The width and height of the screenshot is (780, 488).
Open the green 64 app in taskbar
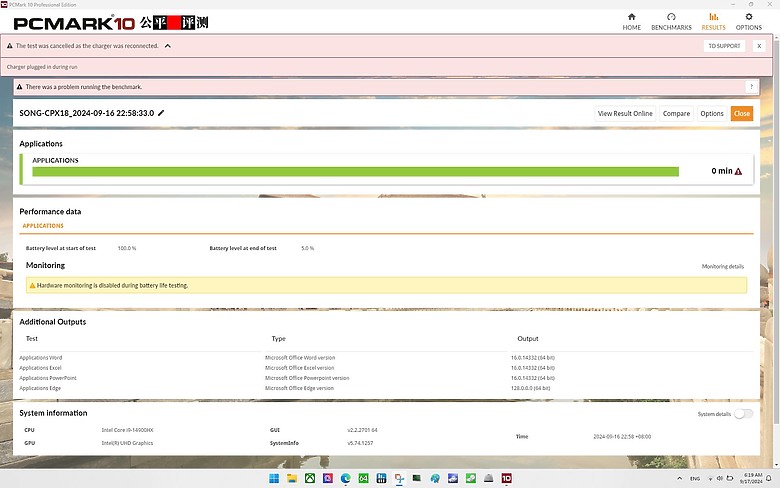[363, 479]
